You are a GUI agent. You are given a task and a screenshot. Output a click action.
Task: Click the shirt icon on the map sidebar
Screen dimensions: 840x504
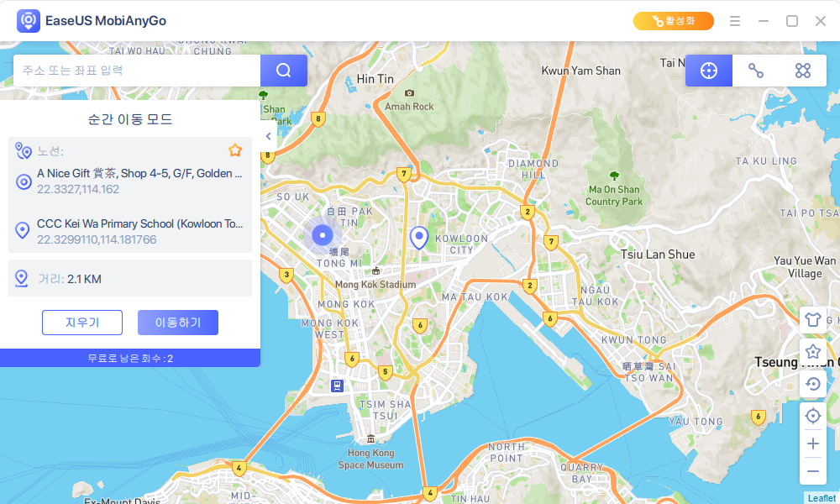(x=812, y=319)
